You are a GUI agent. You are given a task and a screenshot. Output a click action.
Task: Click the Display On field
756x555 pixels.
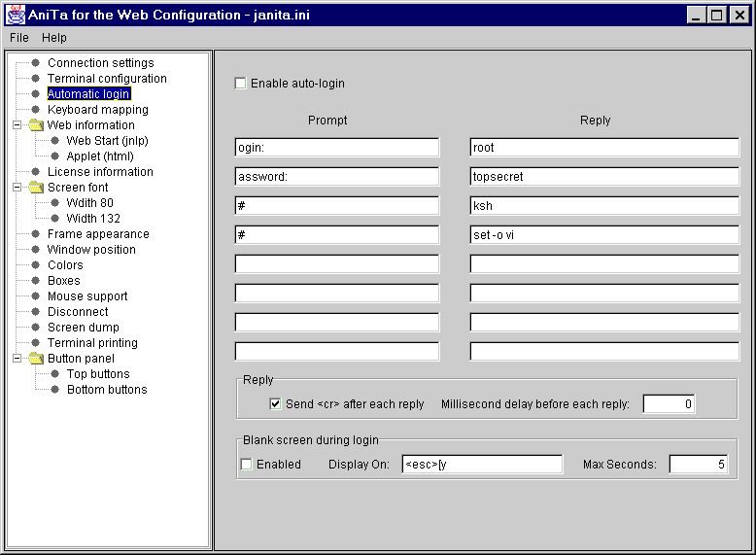[482, 465]
